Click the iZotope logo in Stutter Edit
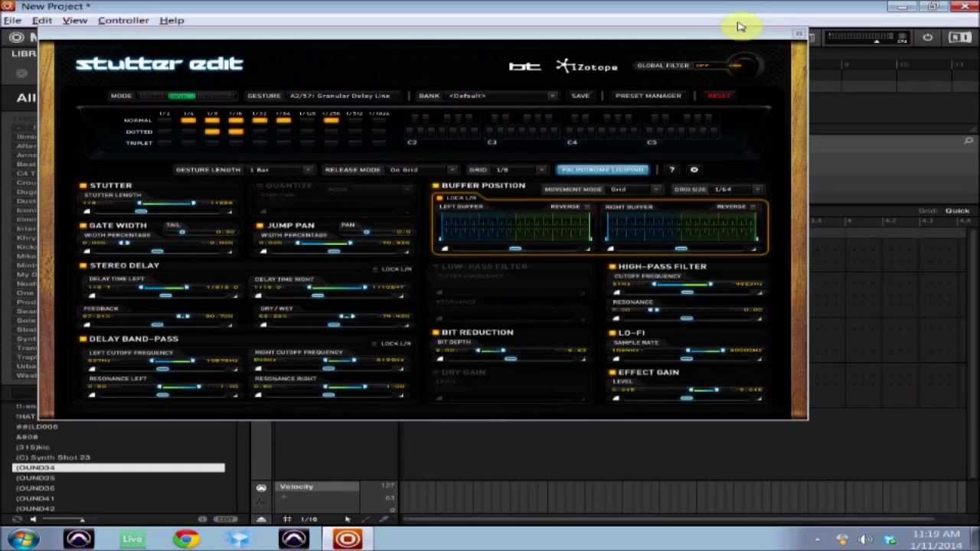The height and width of the screenshot is (551, 980). (587, 67)
